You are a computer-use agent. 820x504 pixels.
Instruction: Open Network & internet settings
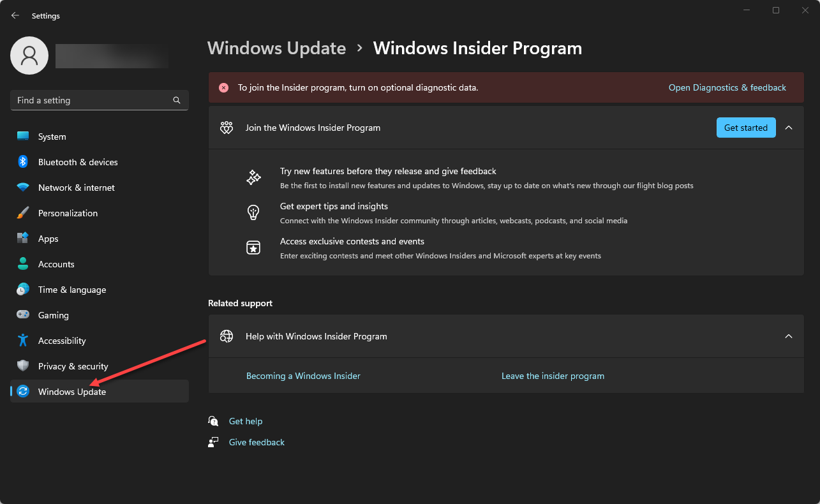pos(100,188)
